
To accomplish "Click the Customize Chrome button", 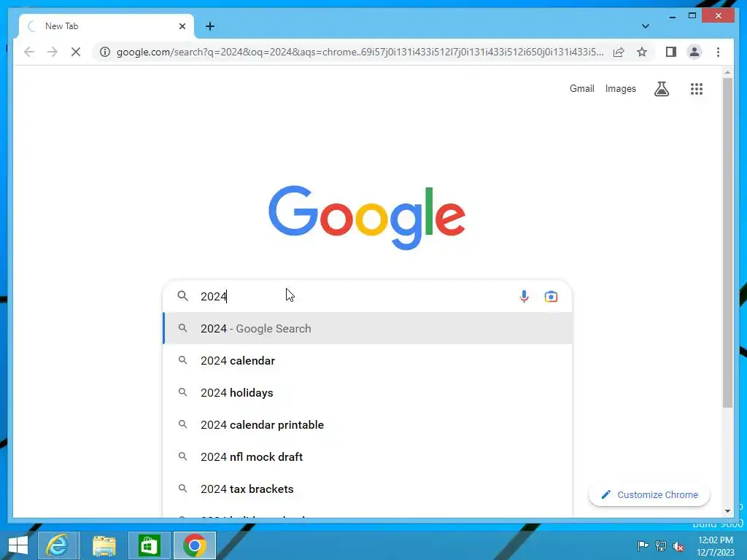I will tap(649, 495).
